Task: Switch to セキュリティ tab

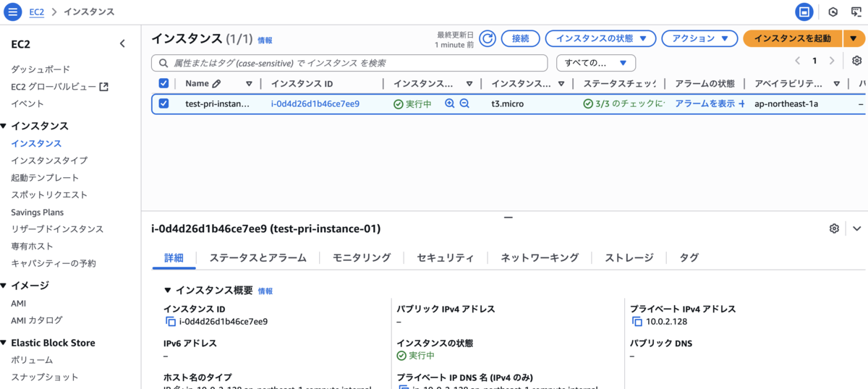Action: (x=446, y=257)
